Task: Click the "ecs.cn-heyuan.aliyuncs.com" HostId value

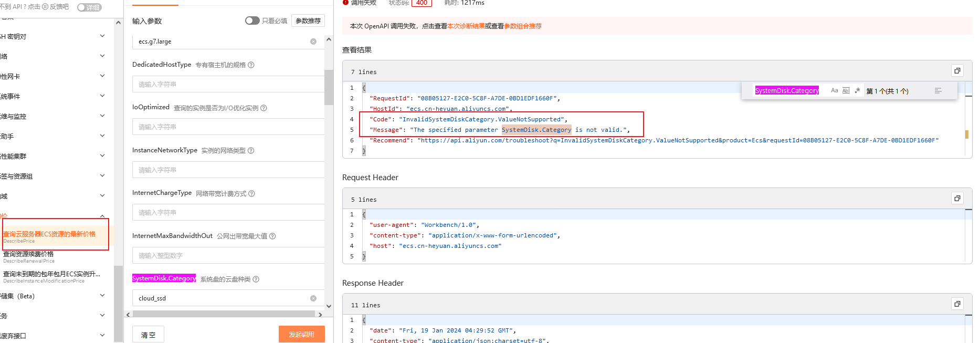Action: 457,109
